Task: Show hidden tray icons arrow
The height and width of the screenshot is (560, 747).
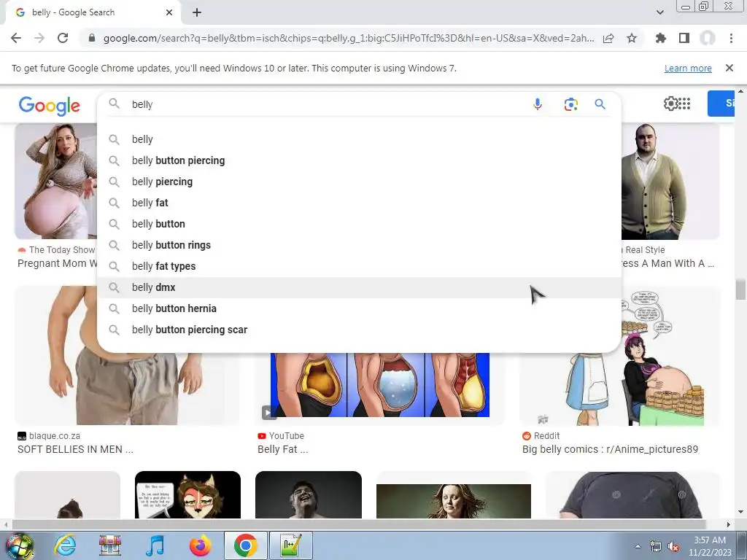Action: coord(638,547)
